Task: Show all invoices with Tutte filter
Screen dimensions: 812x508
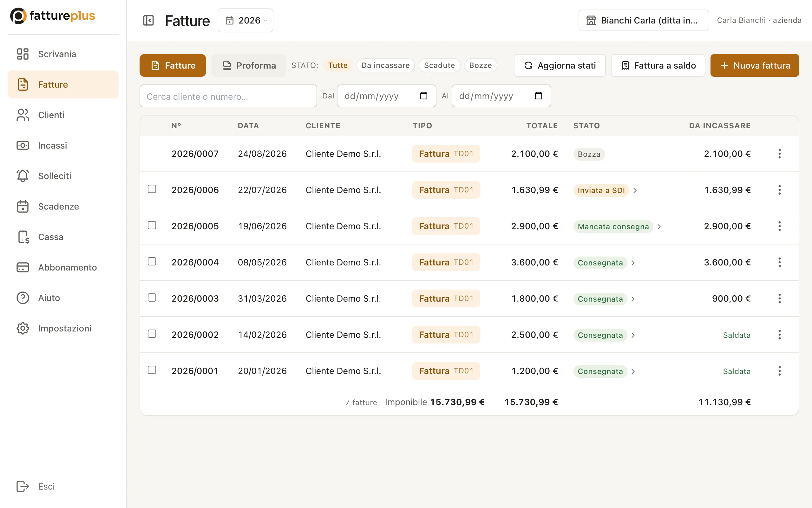Action: (337, 65)
